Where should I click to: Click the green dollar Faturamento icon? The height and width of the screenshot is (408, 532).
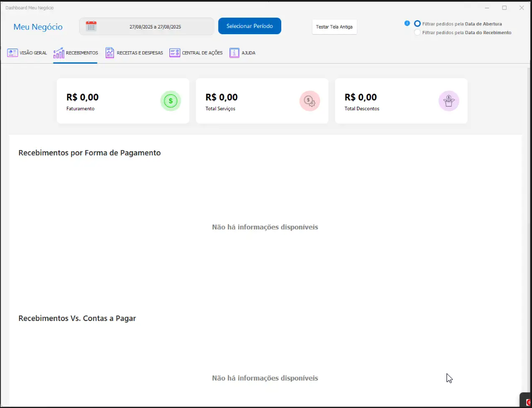click(x=170, y=101)
